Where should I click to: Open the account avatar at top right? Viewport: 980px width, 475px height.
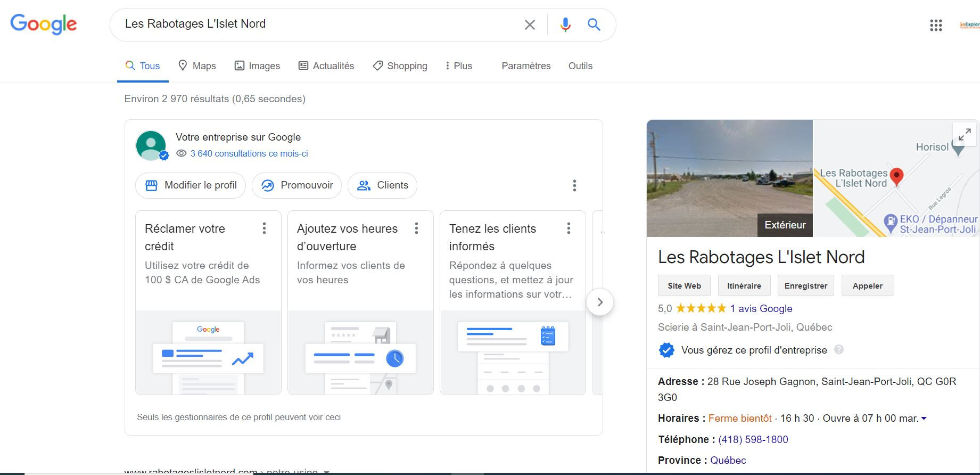tap(969, 25)
